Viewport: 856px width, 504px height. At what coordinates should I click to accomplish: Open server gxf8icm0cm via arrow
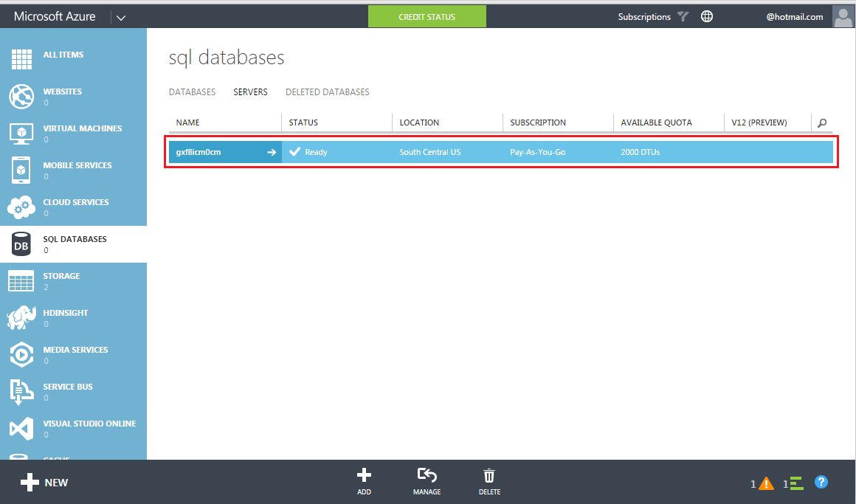271,152
